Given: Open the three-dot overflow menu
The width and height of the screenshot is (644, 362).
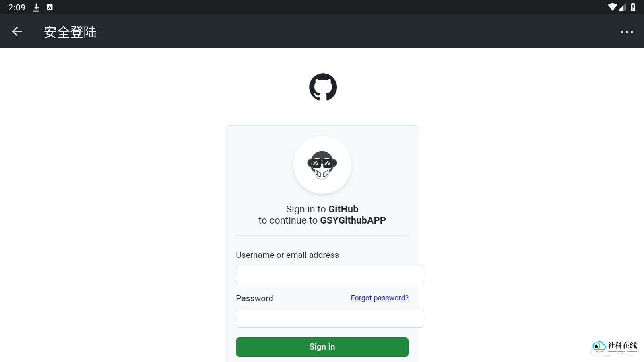Looking at the screenshot, I should point(627,31).
